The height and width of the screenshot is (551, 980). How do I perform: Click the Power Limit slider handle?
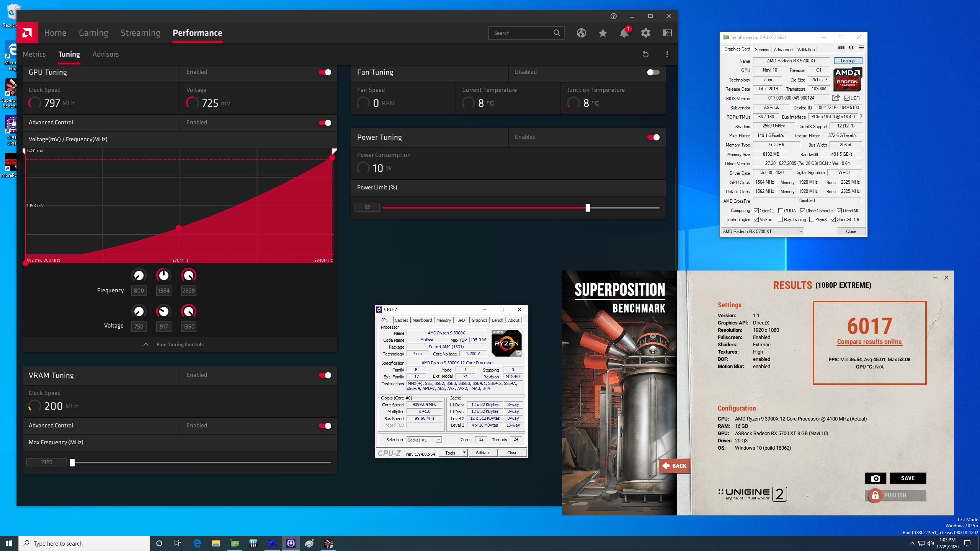pyautogui.click(x=588, y=208)
